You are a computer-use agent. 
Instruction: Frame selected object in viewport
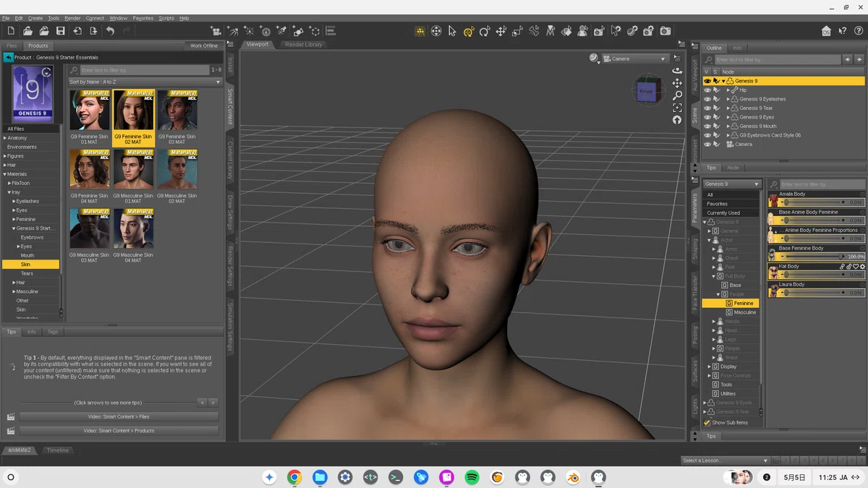click(677, 108)
